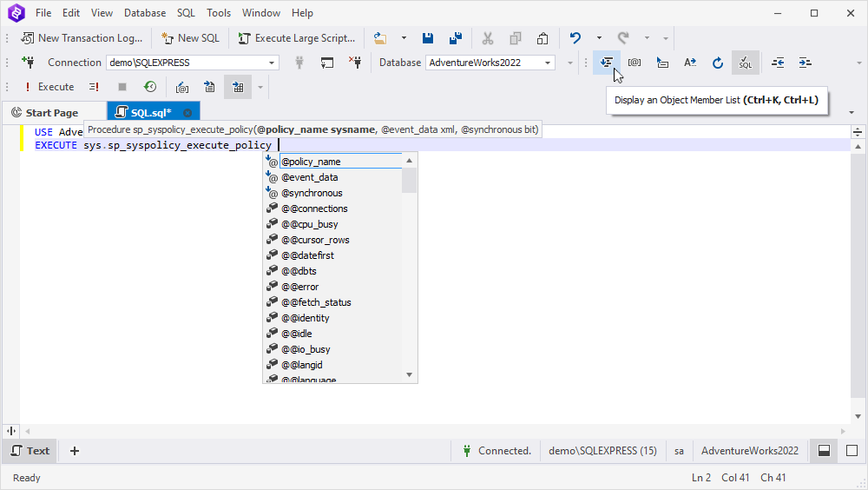Click the Save All icon
The image size is (868, 490).
pyautogui.click(x=456, y=38)
